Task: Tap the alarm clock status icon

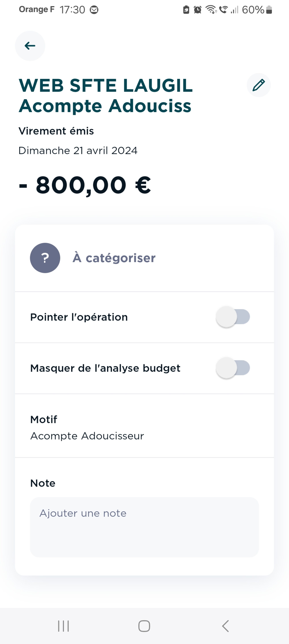Action: [198, 10]
